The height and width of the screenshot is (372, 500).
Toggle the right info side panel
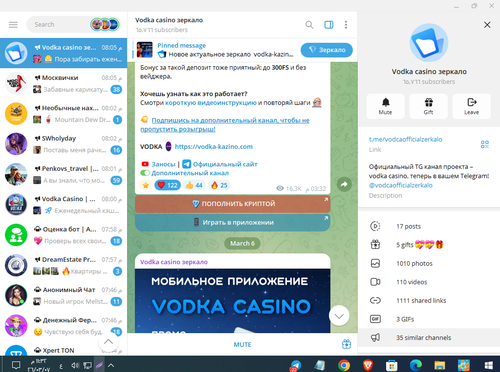coord(329,25)
